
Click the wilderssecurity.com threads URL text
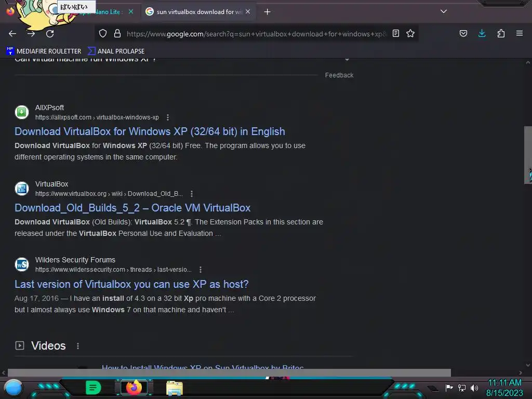113,270
